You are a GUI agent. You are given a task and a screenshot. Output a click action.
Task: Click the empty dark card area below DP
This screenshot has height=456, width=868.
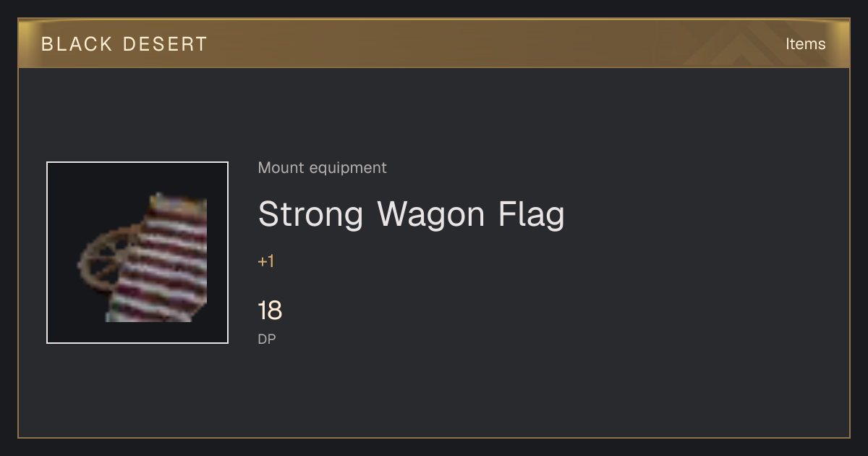pos(506,394)
